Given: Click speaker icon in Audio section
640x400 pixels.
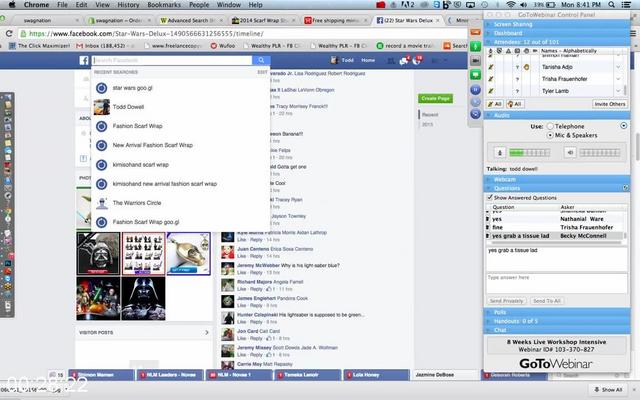Looking at the screenshot, I should (570, 153).
